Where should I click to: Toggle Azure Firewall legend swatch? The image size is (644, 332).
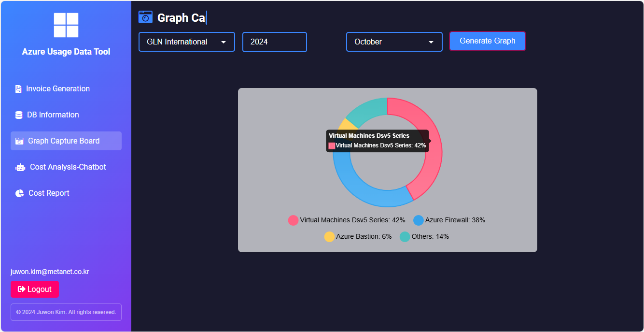(419, 220)
